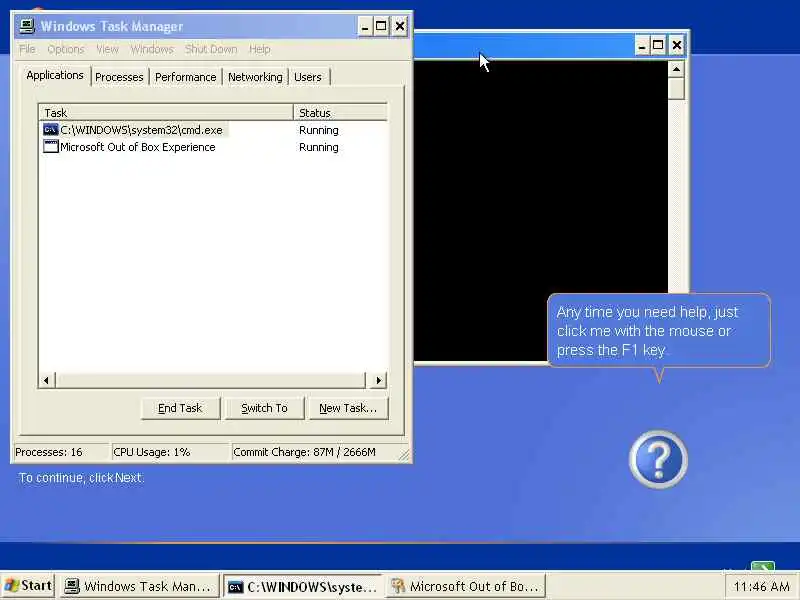
Task: Open the File menu
Action: 27,49
